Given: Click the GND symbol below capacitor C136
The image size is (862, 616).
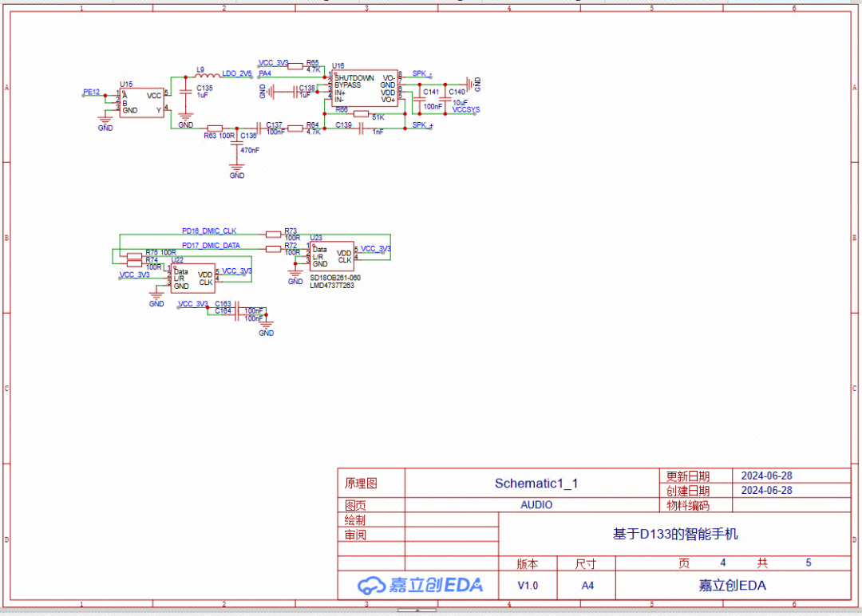Looking at the screenshot, I should click(x=237, y=170).
